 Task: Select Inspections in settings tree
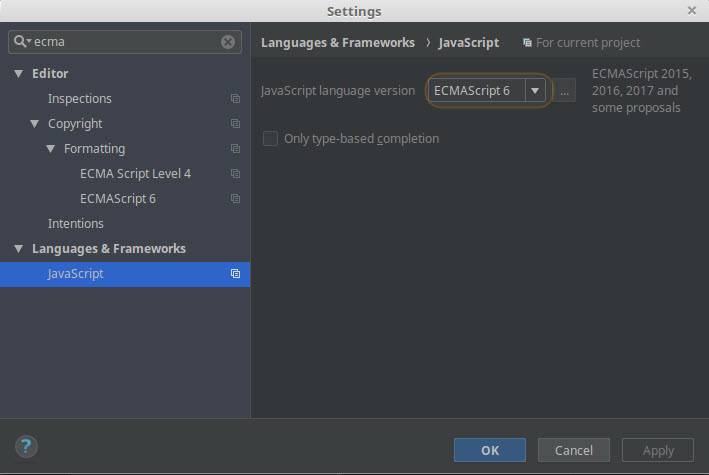point(79,99)
